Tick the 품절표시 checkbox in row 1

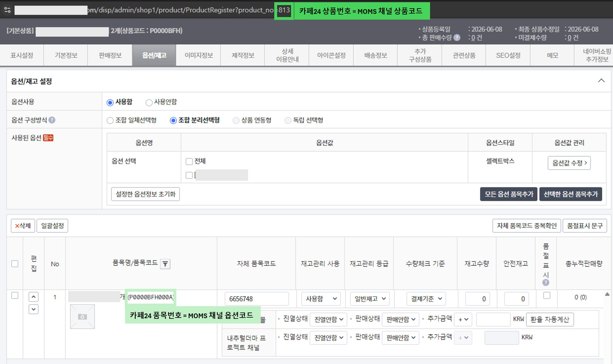[x=547, y=295]
